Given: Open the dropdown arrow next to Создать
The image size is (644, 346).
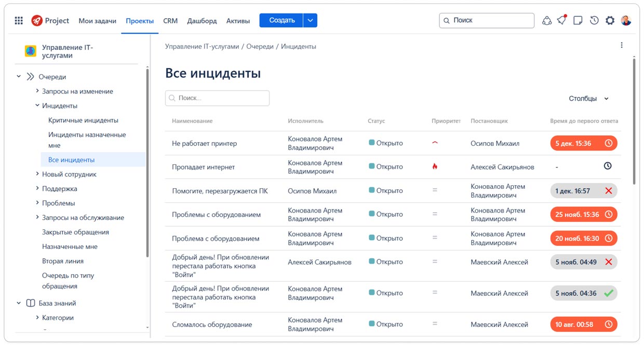Looking at the screenshot, I should (x=310, y=21).
